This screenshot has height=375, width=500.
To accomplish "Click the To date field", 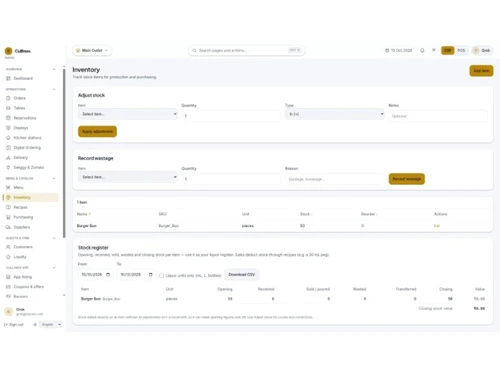I will (136, 274).
